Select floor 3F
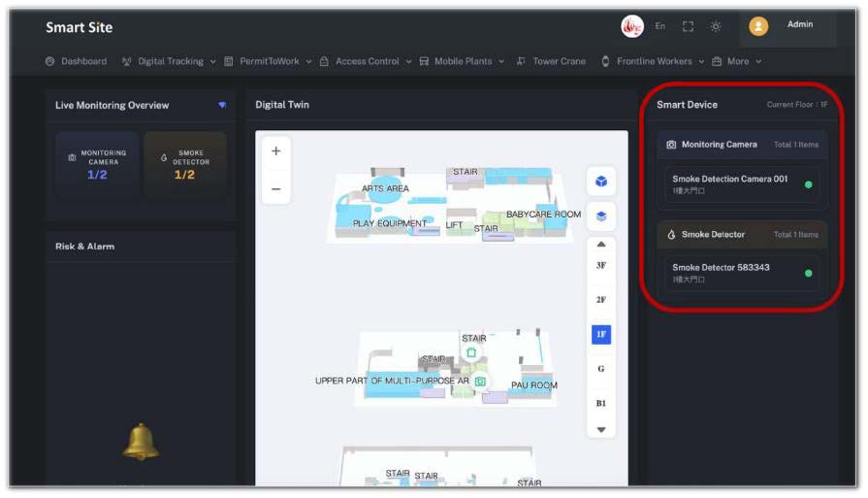 [600, 265]
